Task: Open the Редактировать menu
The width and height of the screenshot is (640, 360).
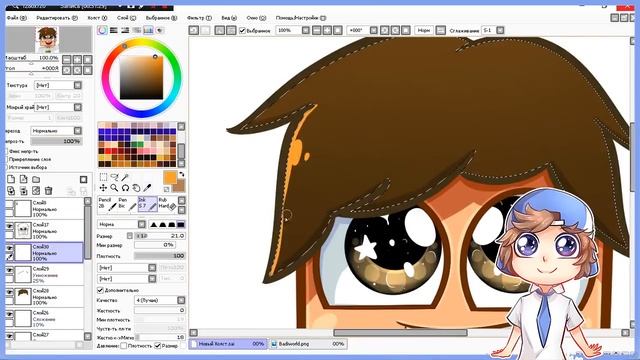Action: coord(57,18)
